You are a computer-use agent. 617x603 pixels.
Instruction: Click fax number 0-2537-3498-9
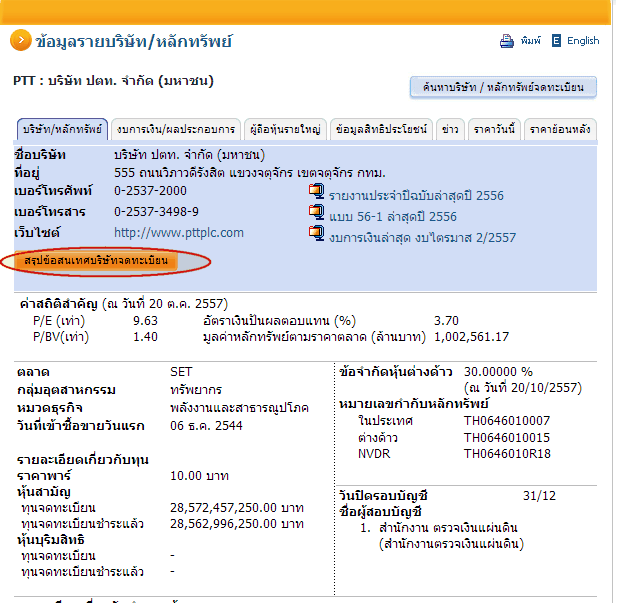point(156,212)
